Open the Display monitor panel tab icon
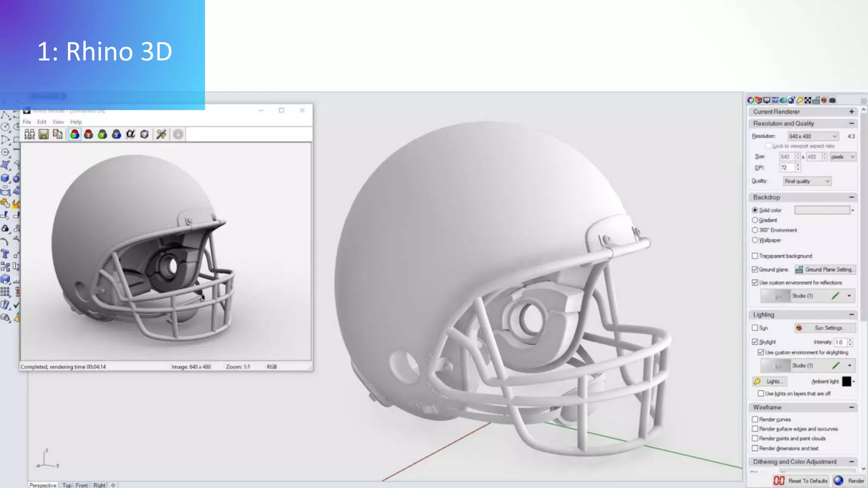Image resolution: width=868 pixels, height=488 pixels. pyautogui.click(x=767, y=100)
